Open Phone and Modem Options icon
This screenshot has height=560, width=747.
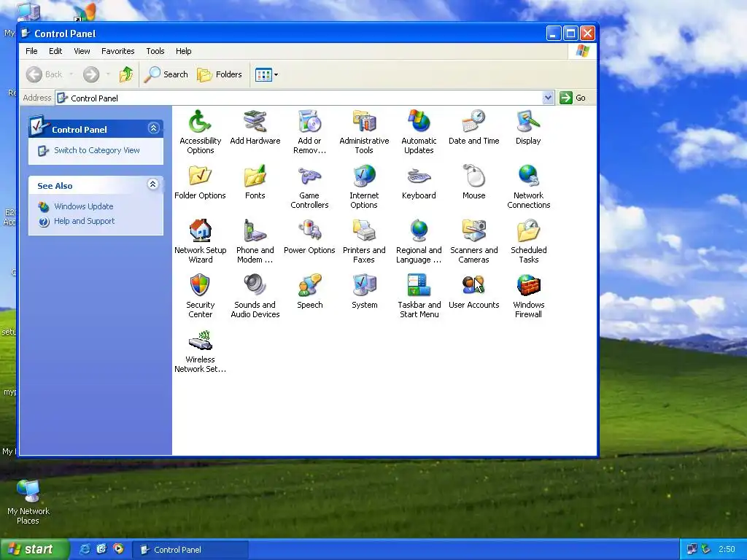[x=255, y=241]
